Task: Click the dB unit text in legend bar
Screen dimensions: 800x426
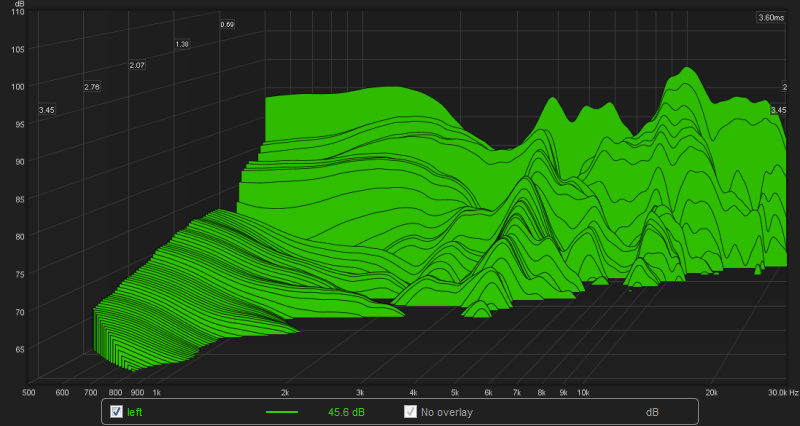Action: pyautogui.click(x=652, y=412)
